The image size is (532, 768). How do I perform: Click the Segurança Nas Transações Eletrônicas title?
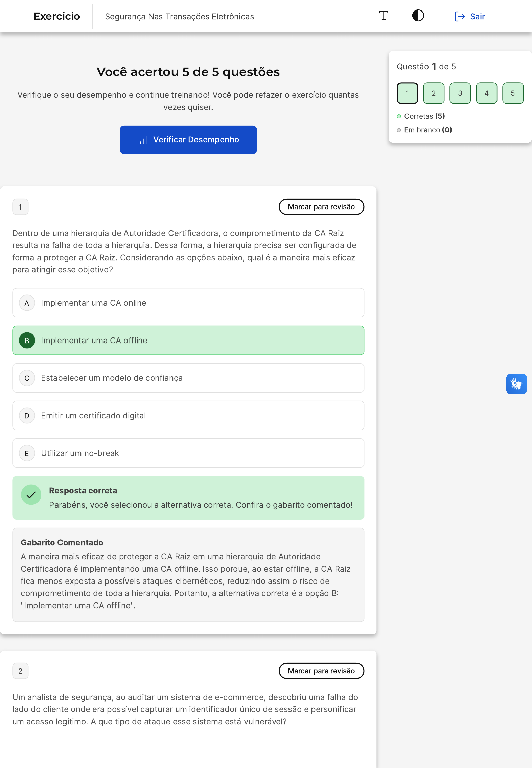[x=179, y=17]
